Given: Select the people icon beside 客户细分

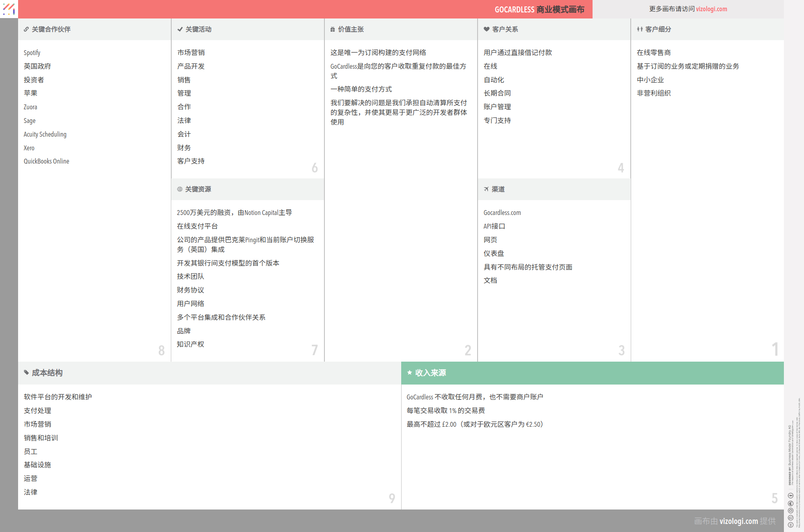Looking at the screenshot, I should tap(639, 29).
